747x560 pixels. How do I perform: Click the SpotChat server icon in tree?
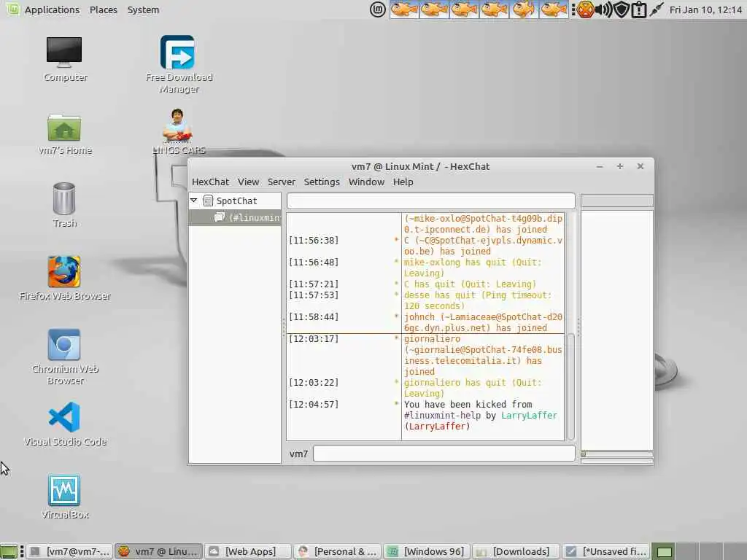click(x=208, y=201)
